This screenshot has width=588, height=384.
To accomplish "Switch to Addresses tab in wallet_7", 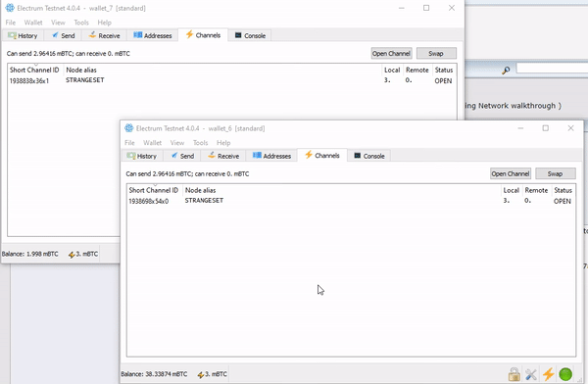I will click(x=153, y=35).
